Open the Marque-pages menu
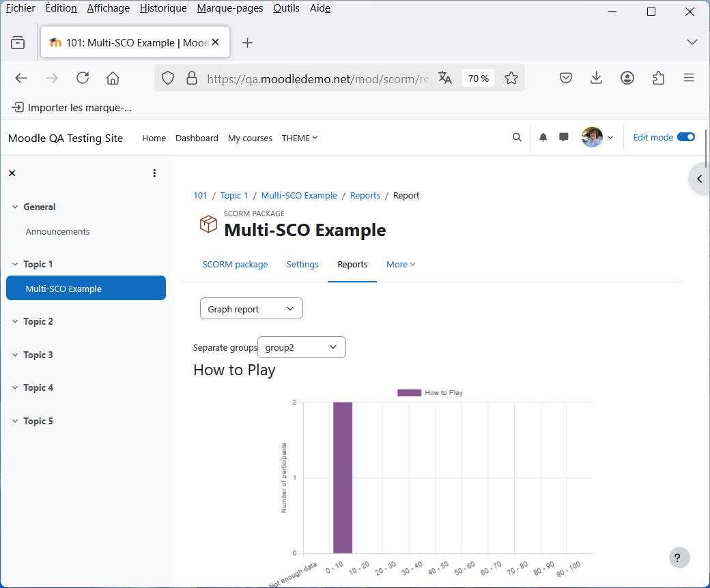710x588 pixels. click(230, 8)
